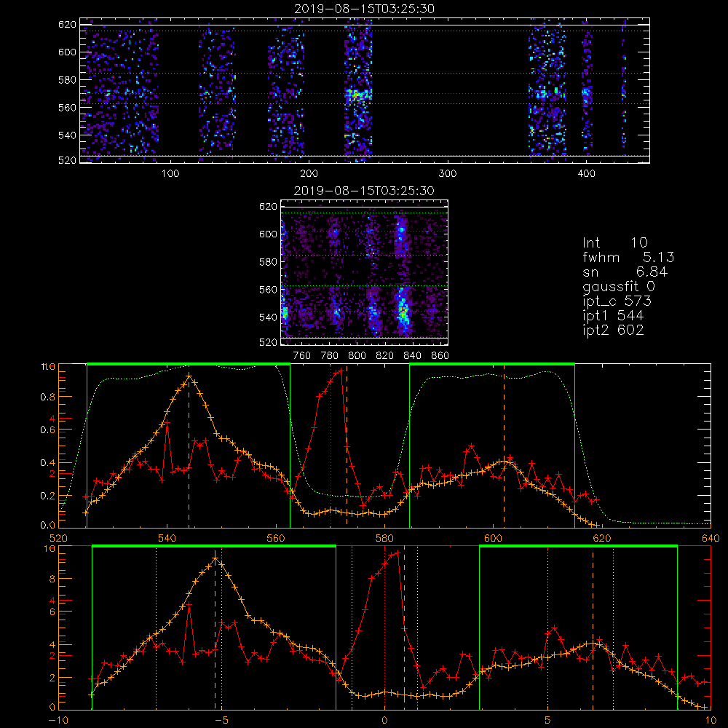
Task: Click y-axis label 0.8 on profile plot
Action: tap(48, 397)
